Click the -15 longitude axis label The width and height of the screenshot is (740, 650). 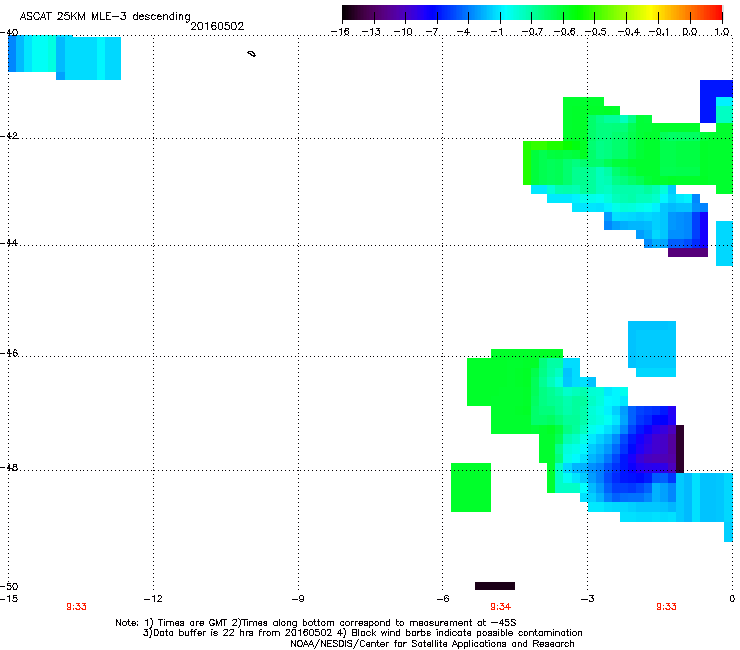coord(9,599)
